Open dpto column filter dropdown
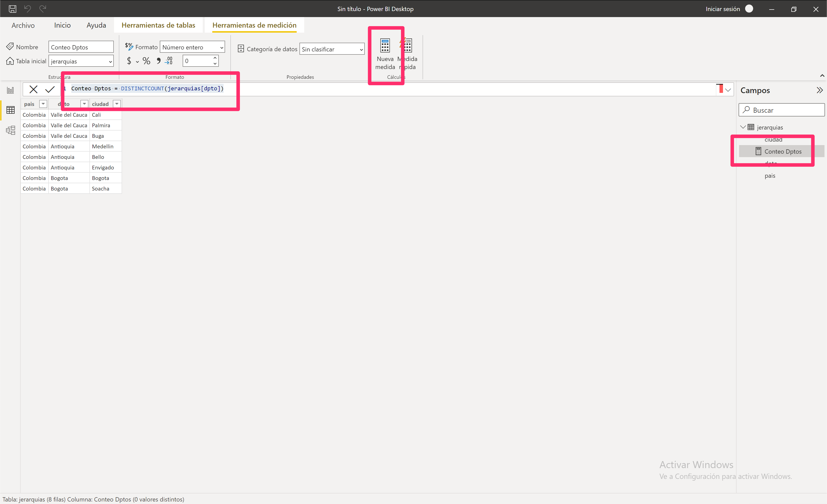This screenshot has width=827, height=504. click(x=84, y=104)
